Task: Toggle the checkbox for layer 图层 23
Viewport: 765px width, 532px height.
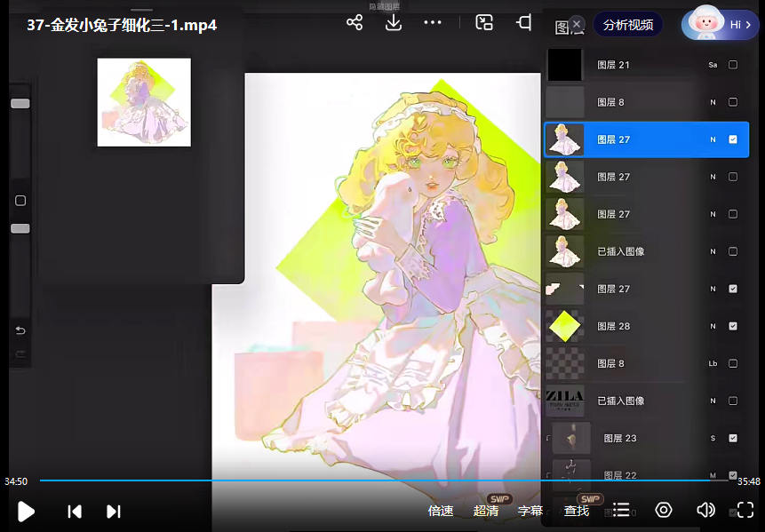Action: pyautogui.click(x=733, y=438)
